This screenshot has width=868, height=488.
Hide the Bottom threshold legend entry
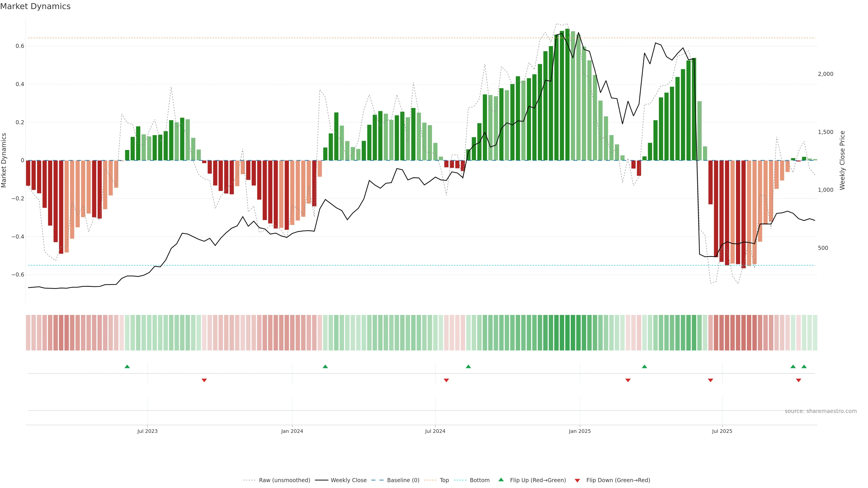tap(479, 480)
